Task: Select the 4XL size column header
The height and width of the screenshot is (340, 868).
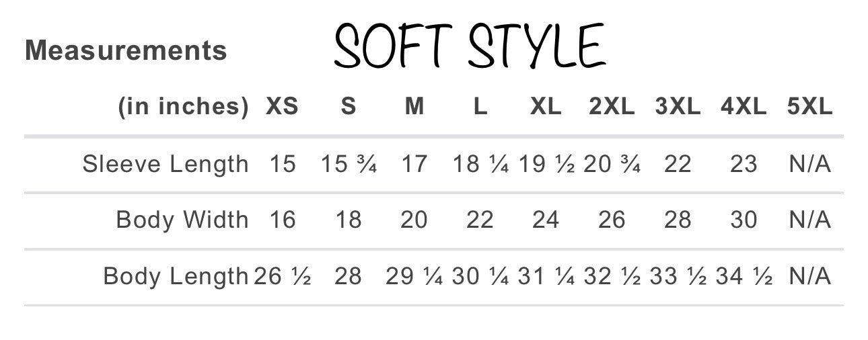Action: (744, 106)
